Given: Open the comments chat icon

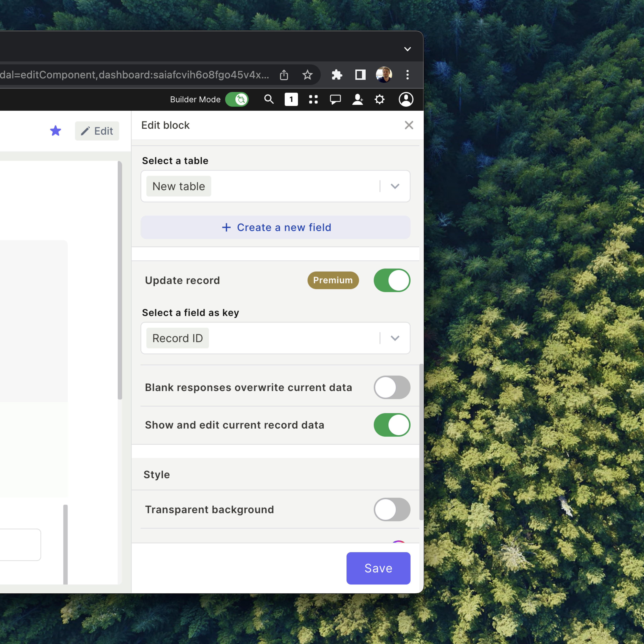Looking at the screenshot, I should (335, 99).
